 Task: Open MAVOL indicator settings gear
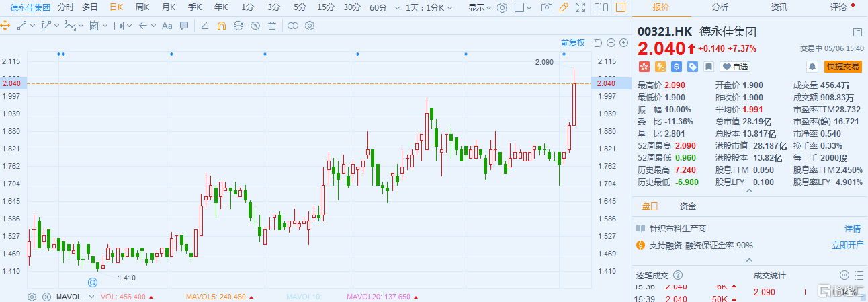tap(32, 297)
